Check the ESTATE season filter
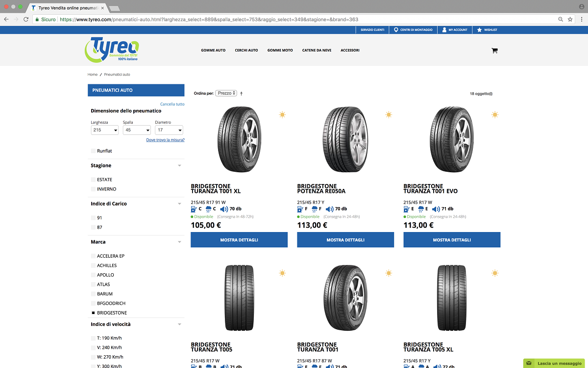This screenshot has width=588, height=368. pos(93,180)
